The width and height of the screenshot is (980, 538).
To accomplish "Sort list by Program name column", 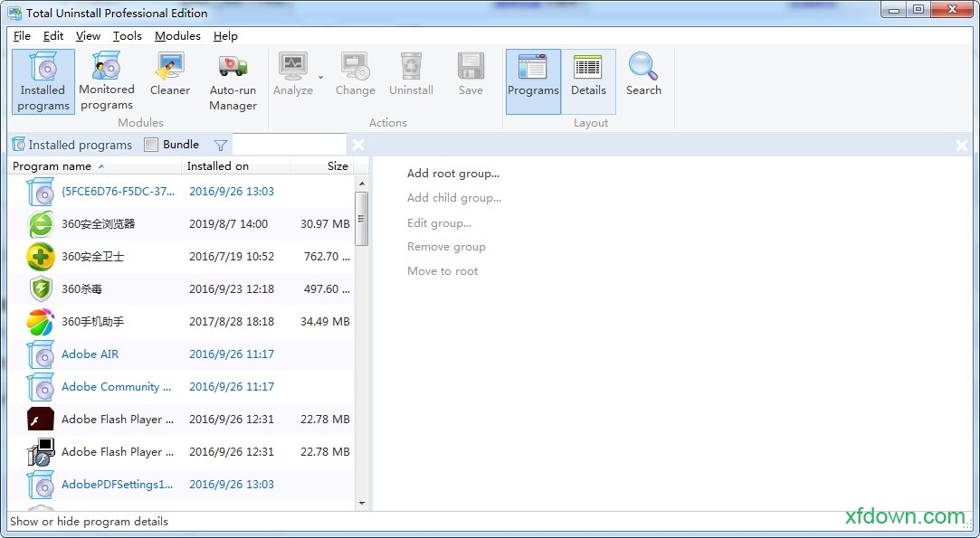I will pos(52,166).
